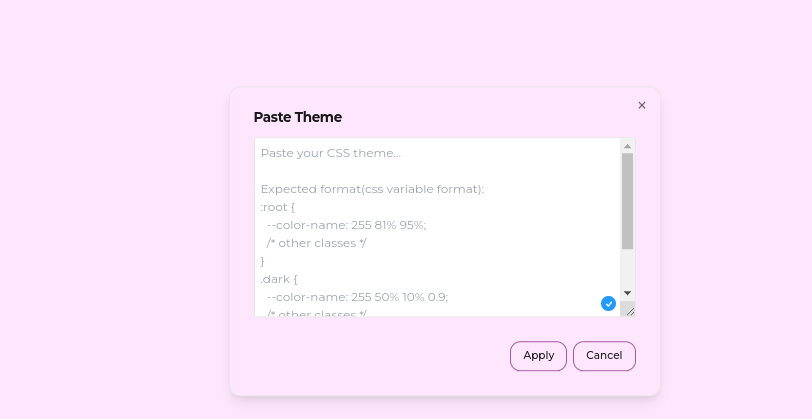Click the ':root {' placeholder line
Screen dimensions: 812x419
[278, 207]
